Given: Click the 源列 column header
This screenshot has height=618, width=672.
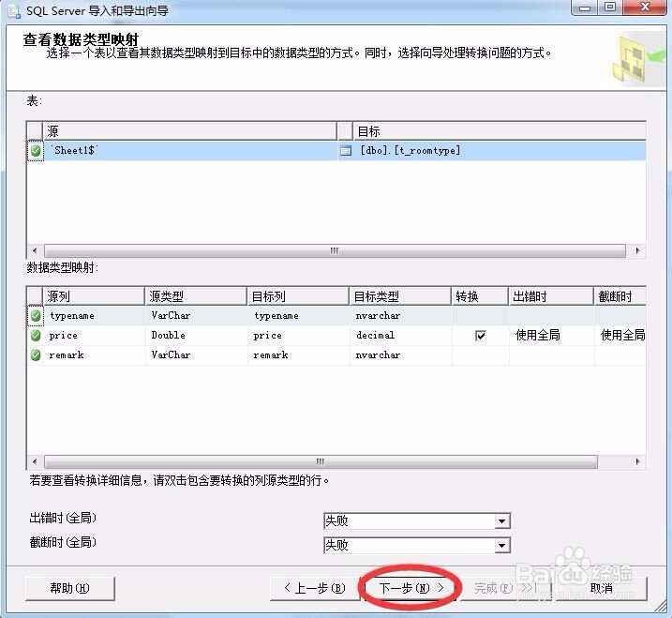Looking at the screenshot, I should tap(94, 296).
